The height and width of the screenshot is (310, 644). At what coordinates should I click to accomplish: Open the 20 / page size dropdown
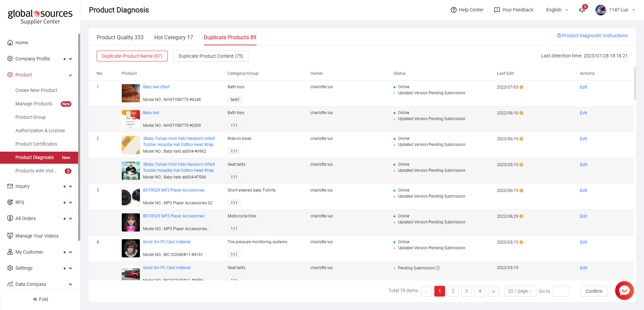[x=520, y=291]
